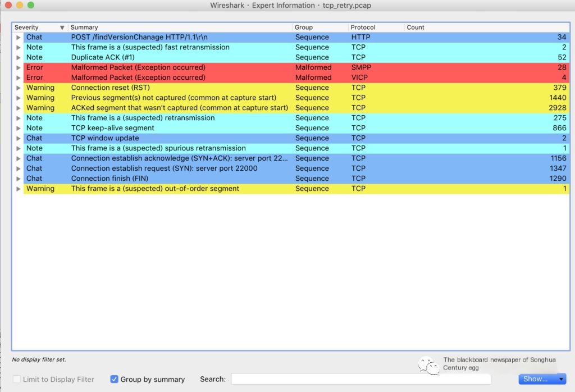Click the Search input field

pyautogui.click(x=361, y=379)
